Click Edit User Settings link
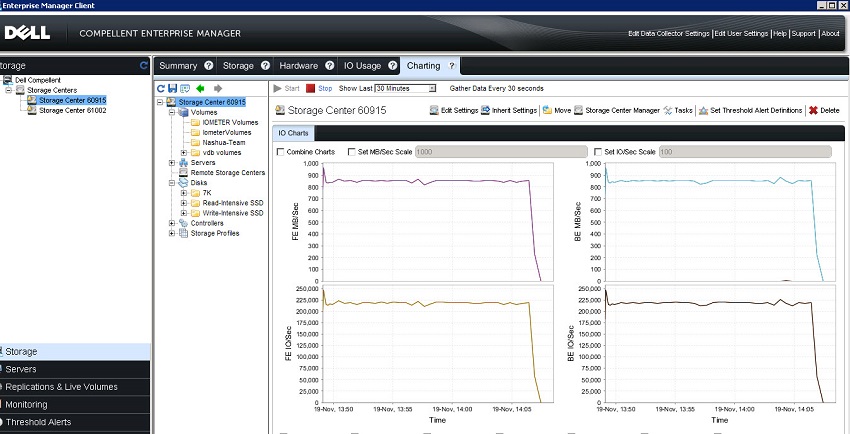The image size is (850, 434). 741,34
